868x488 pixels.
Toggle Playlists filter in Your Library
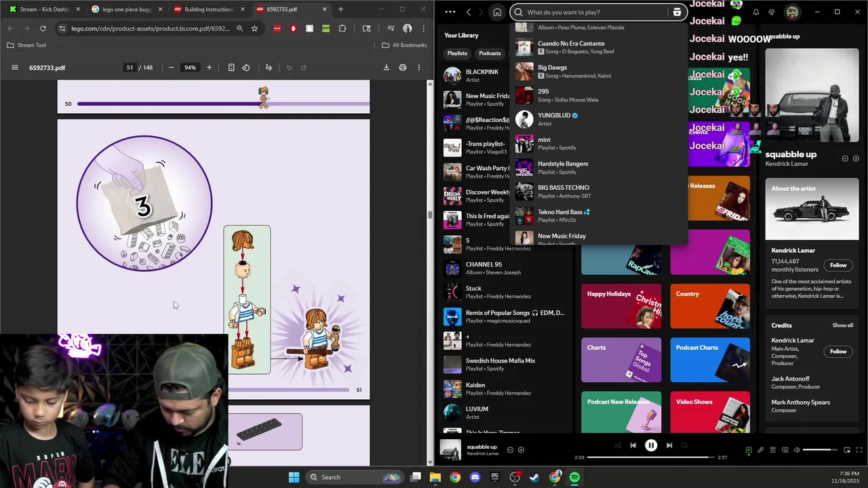point(457,54)
